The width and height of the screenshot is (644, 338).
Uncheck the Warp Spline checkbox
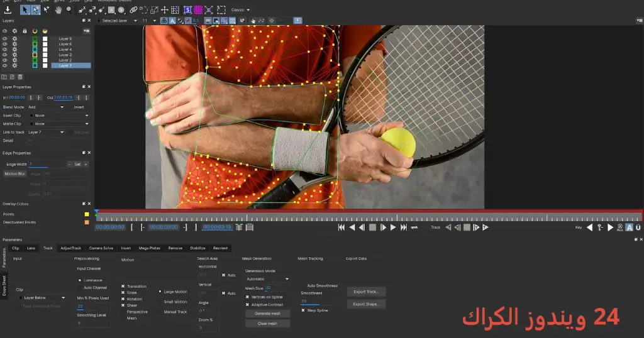pos(303,310)
